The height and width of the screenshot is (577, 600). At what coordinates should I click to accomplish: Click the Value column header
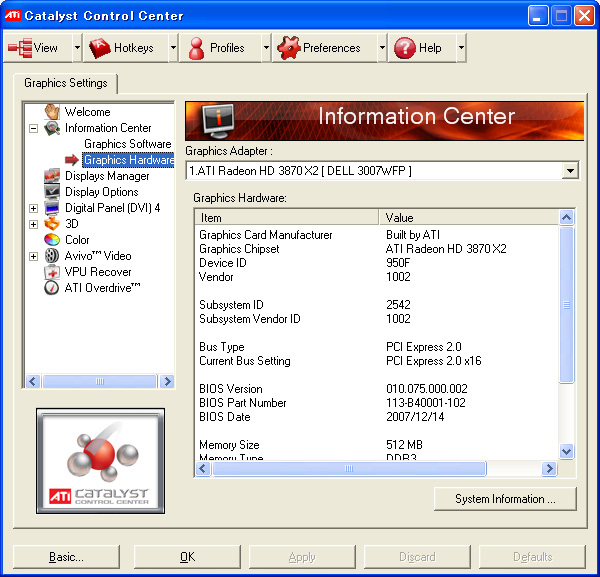click(468, 217)
